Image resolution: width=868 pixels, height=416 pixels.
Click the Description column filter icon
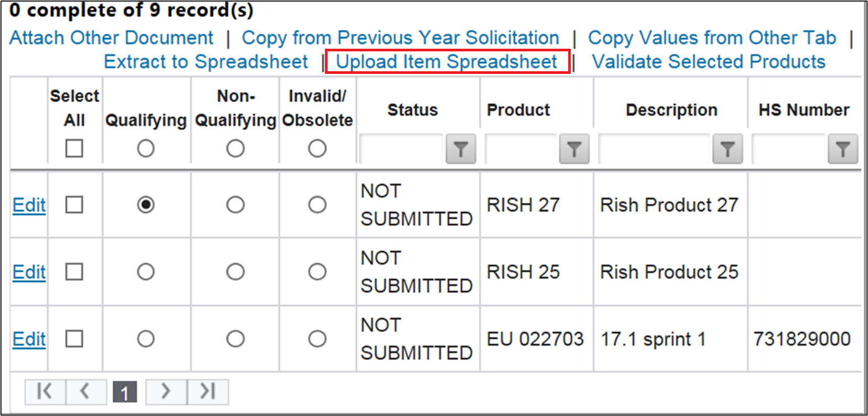pyautogui.click(x=728, y=149)
